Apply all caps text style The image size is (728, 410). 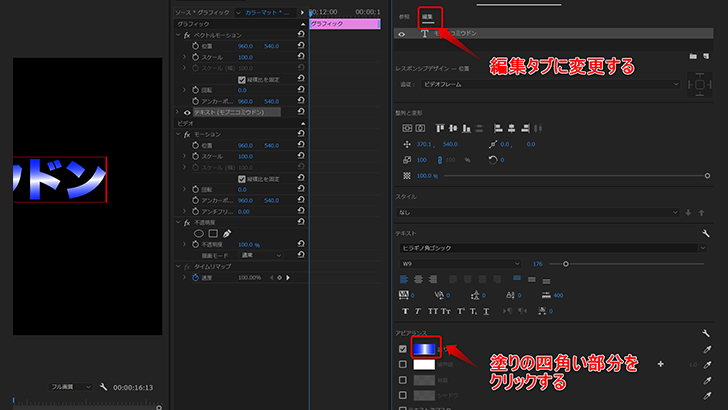(x=433, y=311)
